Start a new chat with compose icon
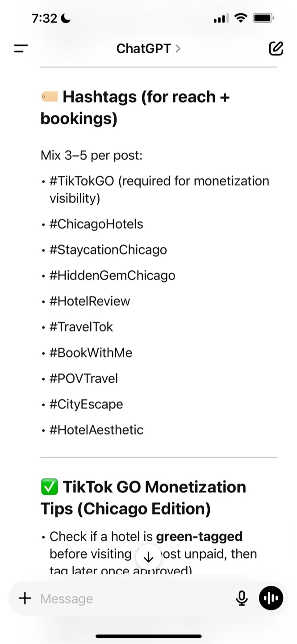The height and width of the screenshot is (644, 297). pos(276,48)
